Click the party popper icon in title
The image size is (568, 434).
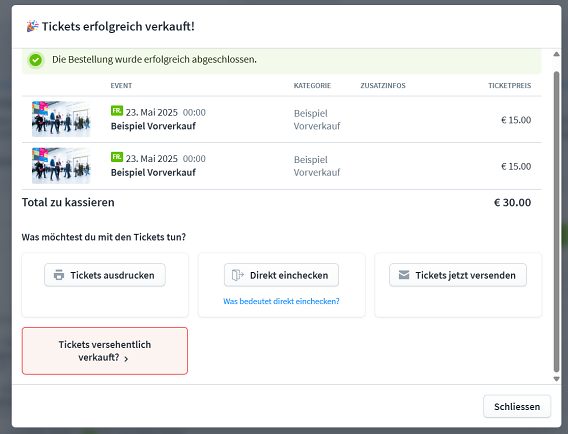coord(33,26)
